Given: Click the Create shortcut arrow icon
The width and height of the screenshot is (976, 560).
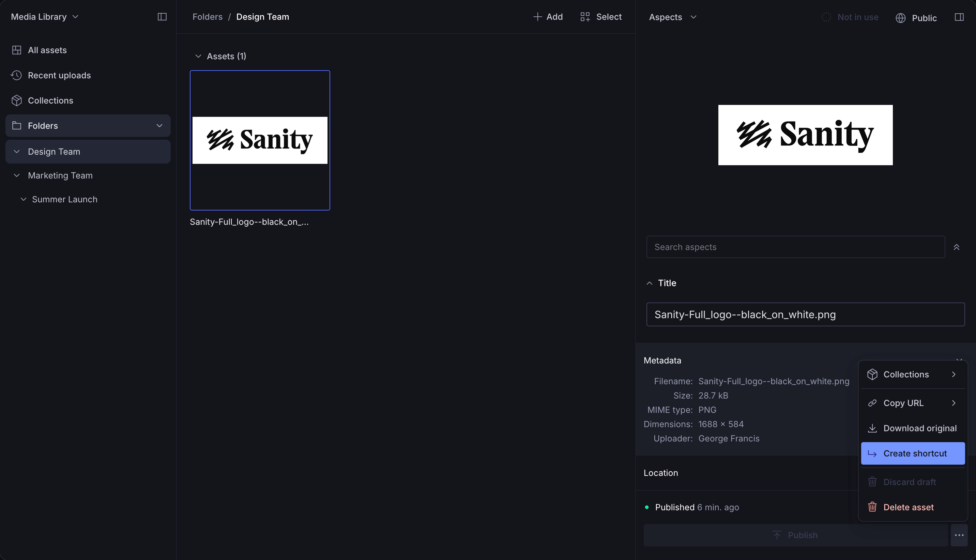Looking at the screenshot, I should tap(872, 454).
